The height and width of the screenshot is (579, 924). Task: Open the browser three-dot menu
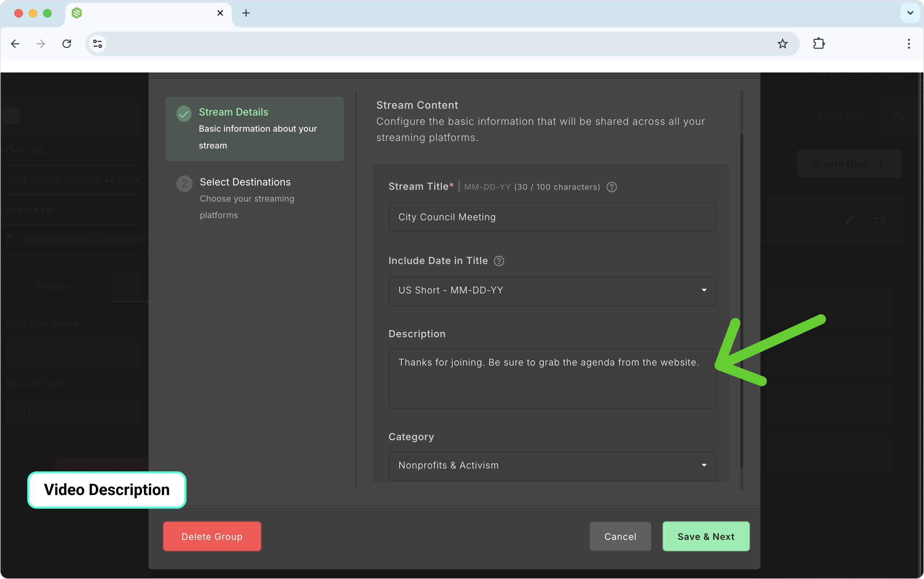[909, 44]
